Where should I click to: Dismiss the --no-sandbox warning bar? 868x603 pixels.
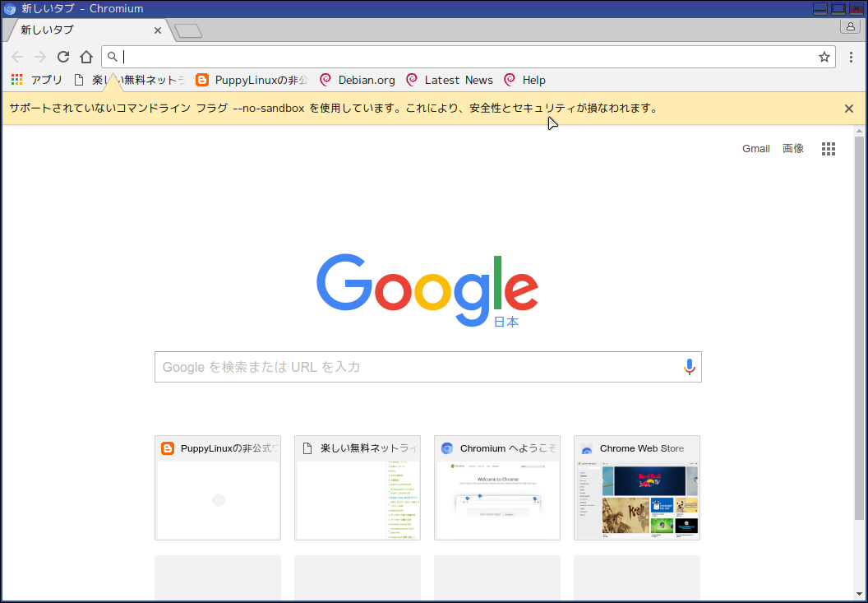[x=848, y=109]
